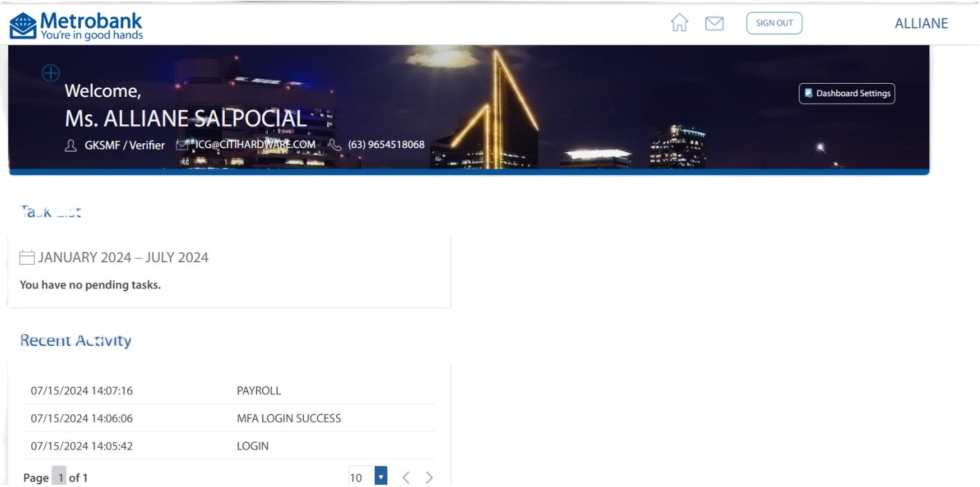The width and height of the screenshot is (980, 487).
Task: Expand the plus circle icon on banner
Action: coord(51,73)
